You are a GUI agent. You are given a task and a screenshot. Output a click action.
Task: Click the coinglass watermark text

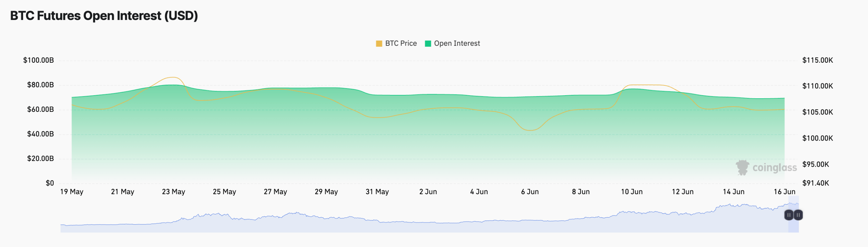[774, 168]
